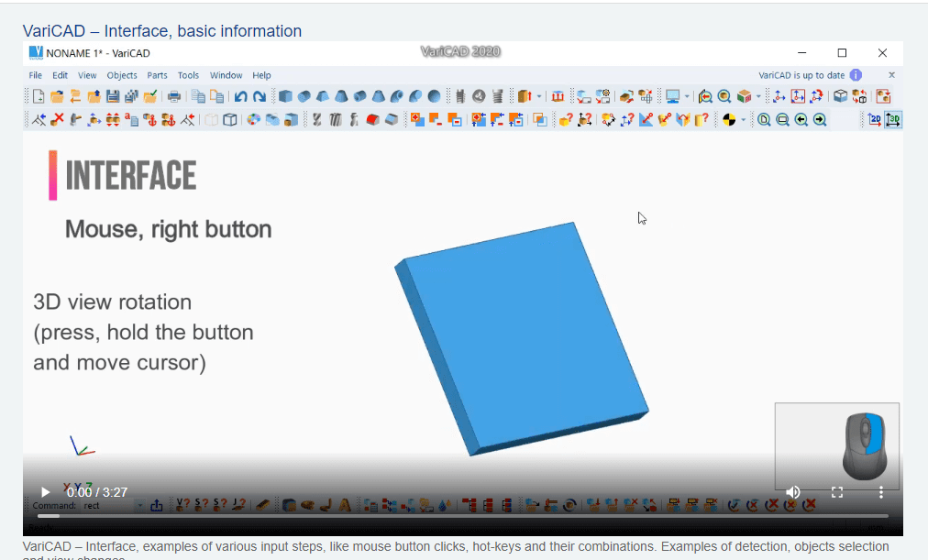Select the Pyramid solid creation tool
This screenshot has width=928, height=560.
coord(323,96)
